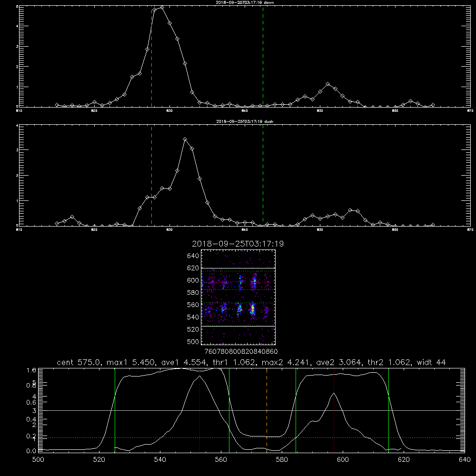Click the green vertical line near 563
This screenshot has width=476, height=476.
point(229,410)
